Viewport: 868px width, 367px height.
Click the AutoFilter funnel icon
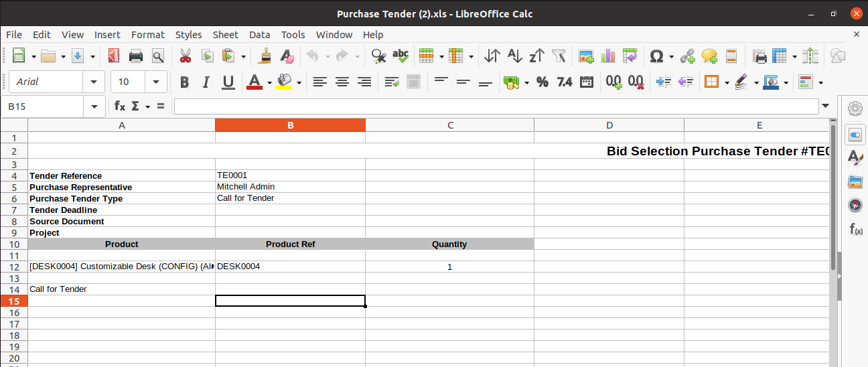pyautogui.click(x=559, y=56)
